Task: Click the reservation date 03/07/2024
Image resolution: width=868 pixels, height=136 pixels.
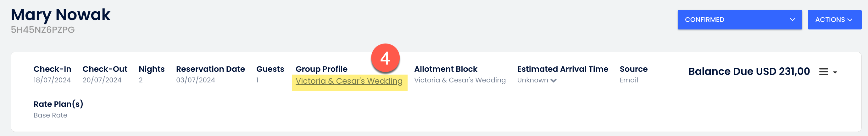Action: [x=195, y=80]
